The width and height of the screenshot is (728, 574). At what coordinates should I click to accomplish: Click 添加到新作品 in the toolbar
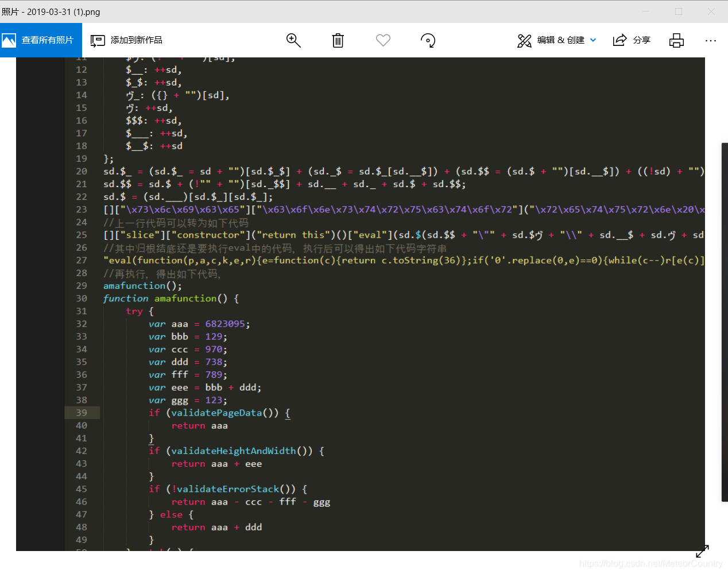tap(126, 40)
